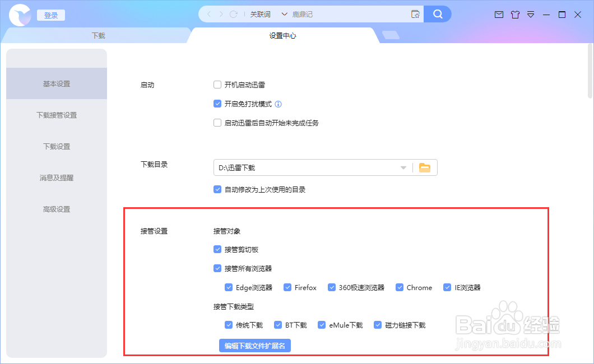The image size is (594, 364).
Task: Minimize the Xunlei window
Action: 546,15
